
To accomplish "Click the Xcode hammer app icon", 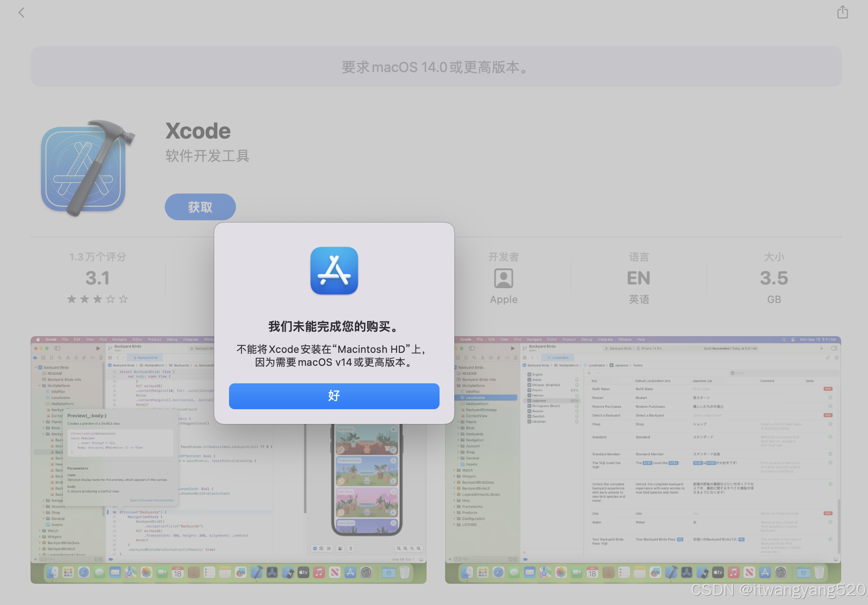I will [88, 169].
